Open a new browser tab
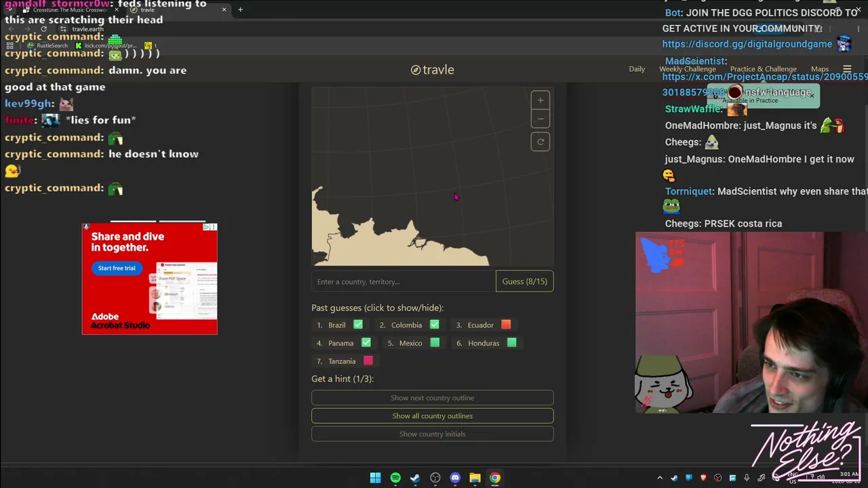The height and width of the screenshot is (488, 868). pyautogui.click(x=240, y=9)
